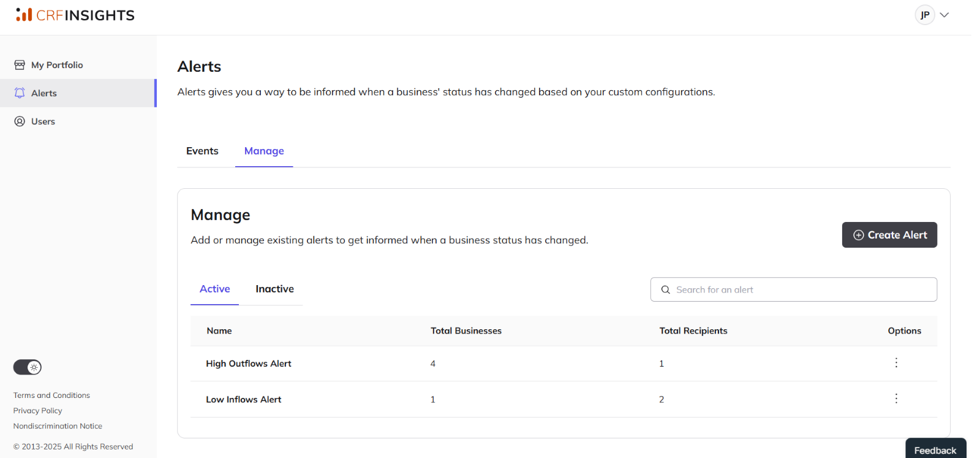980x458 pixels.
Task: Focus the Search for an alert field
Action: click(x=794, y=289)
